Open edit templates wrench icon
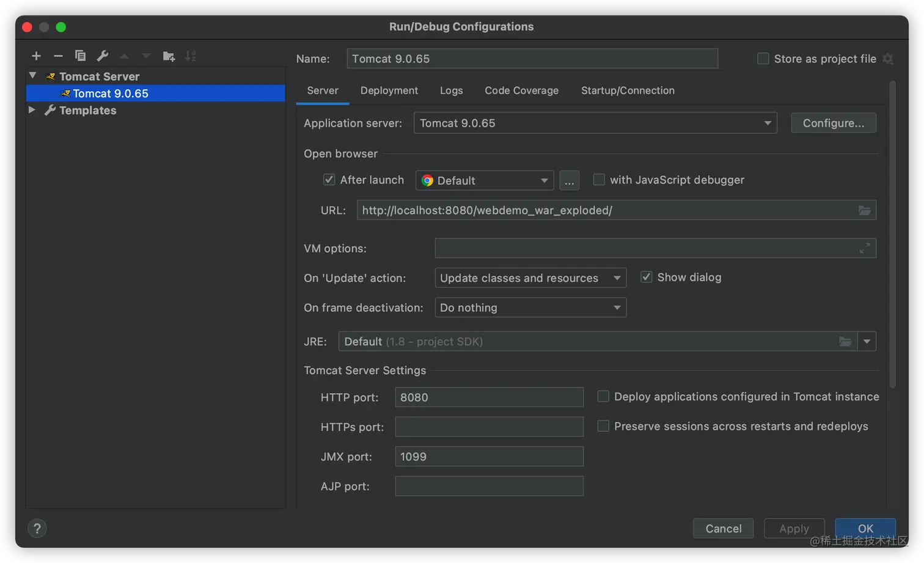This screenshot has width=924, height=563. coord(103,56)
